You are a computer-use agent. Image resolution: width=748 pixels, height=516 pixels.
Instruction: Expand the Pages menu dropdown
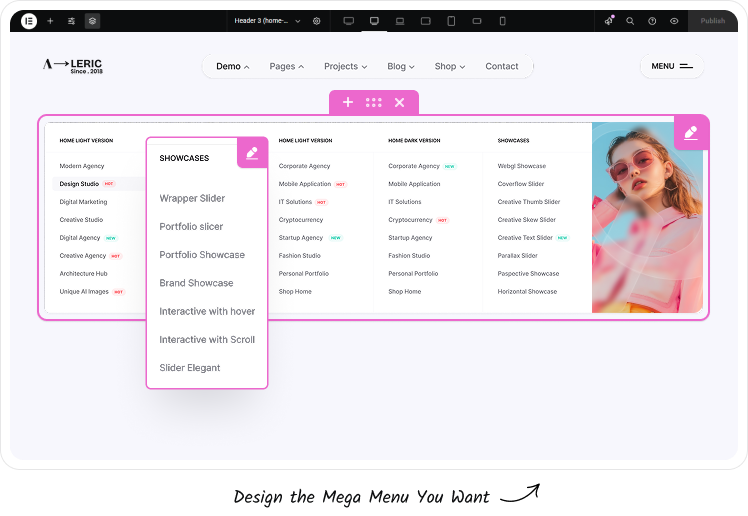pos(286,66)
